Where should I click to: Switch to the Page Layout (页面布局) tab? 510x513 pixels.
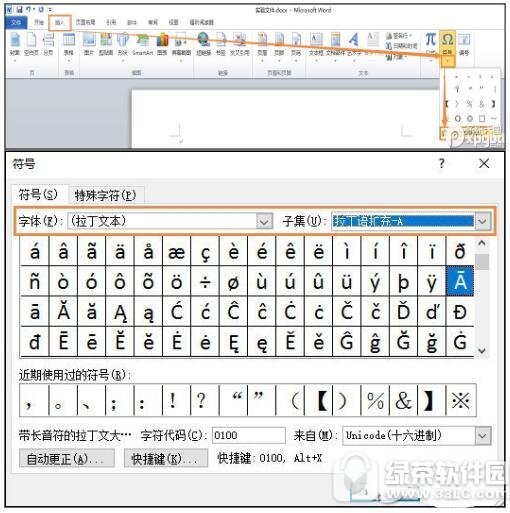tap(85, 22)
